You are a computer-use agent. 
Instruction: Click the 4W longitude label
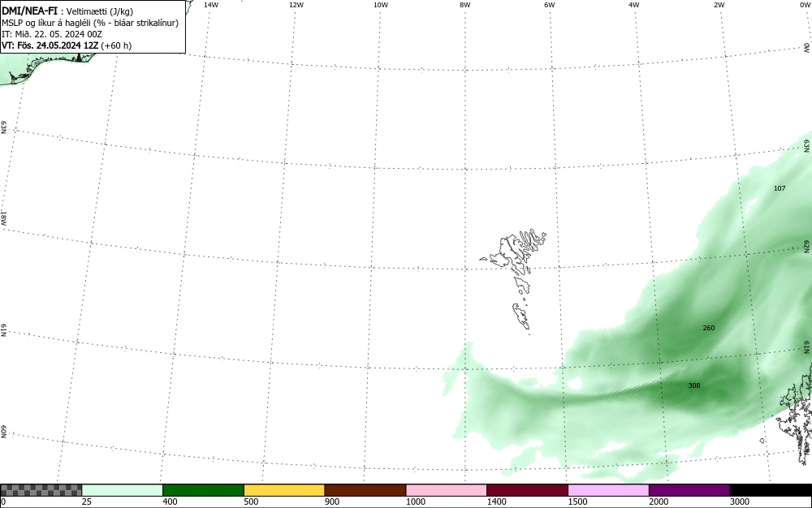[634, 5]
